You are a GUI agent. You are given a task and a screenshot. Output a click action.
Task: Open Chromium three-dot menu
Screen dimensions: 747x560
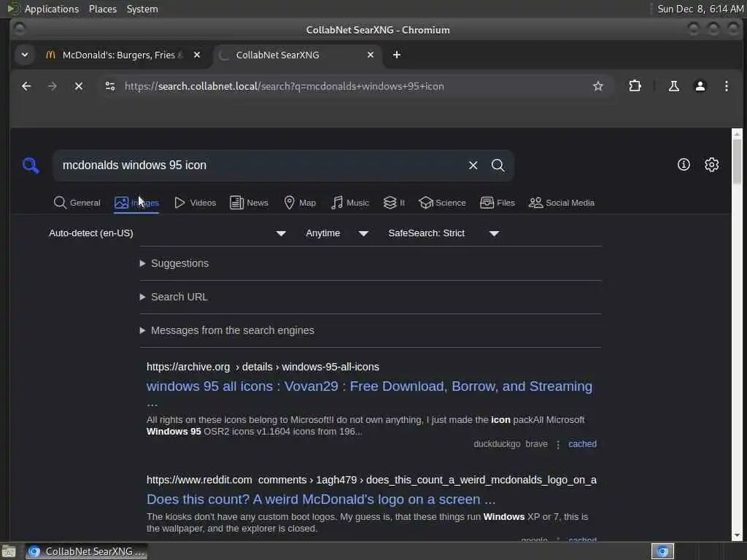pos(726,86)
